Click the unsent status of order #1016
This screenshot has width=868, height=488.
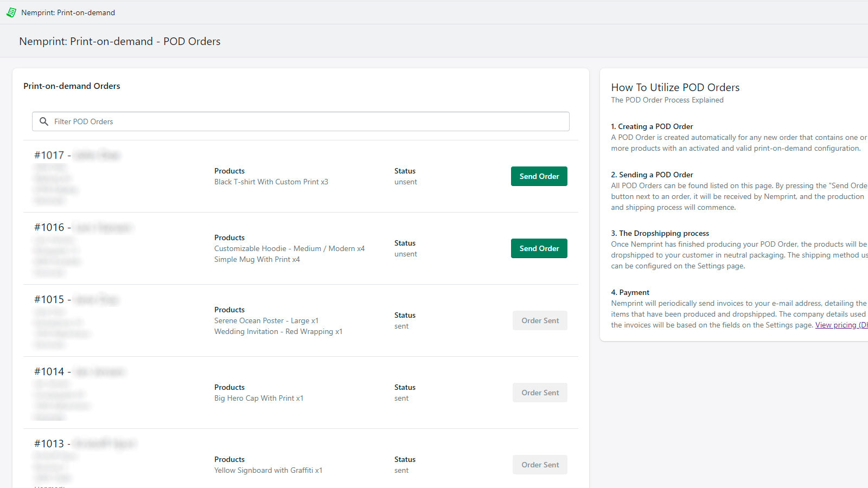(x=406, y=254)
